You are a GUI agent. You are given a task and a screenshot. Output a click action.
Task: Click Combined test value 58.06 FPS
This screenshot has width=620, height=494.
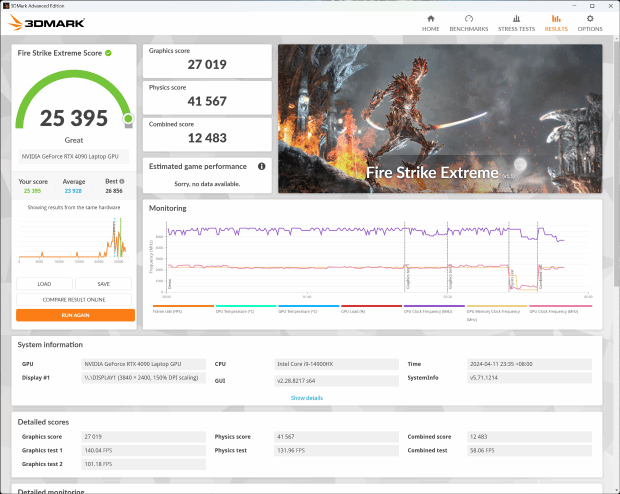529,450
